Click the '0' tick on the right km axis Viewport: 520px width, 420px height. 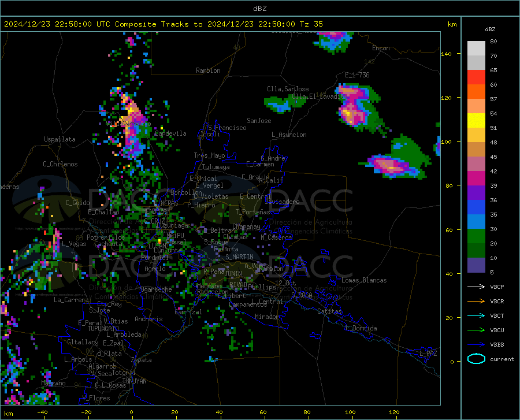pos(452,362)
